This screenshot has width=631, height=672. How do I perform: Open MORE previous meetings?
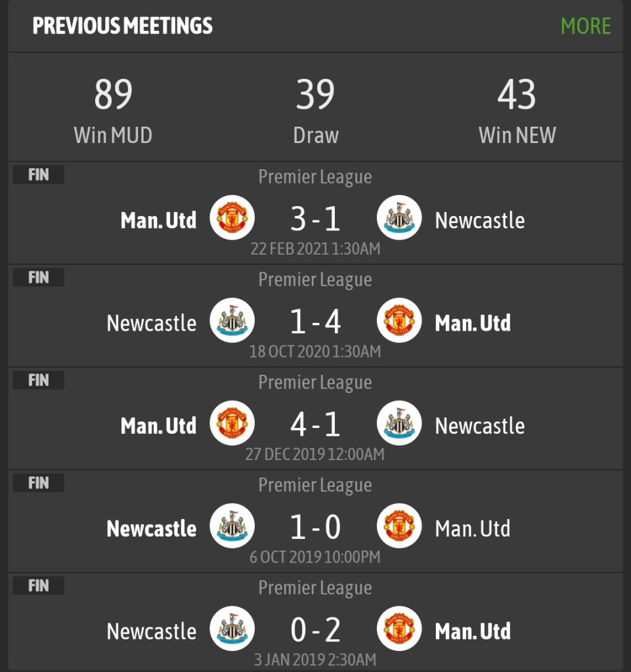[586, 26]
